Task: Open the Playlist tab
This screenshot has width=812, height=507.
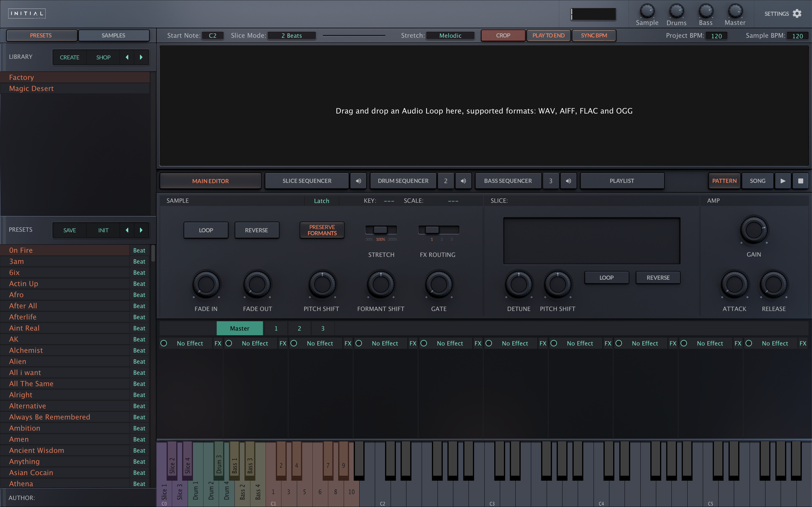Action: (x=622, y=181)
